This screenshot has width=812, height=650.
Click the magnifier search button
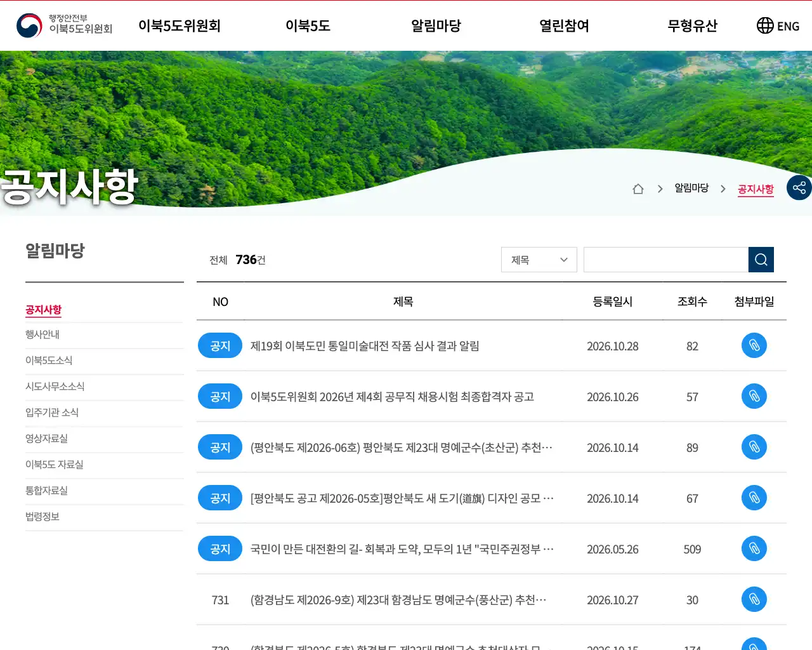761,260
